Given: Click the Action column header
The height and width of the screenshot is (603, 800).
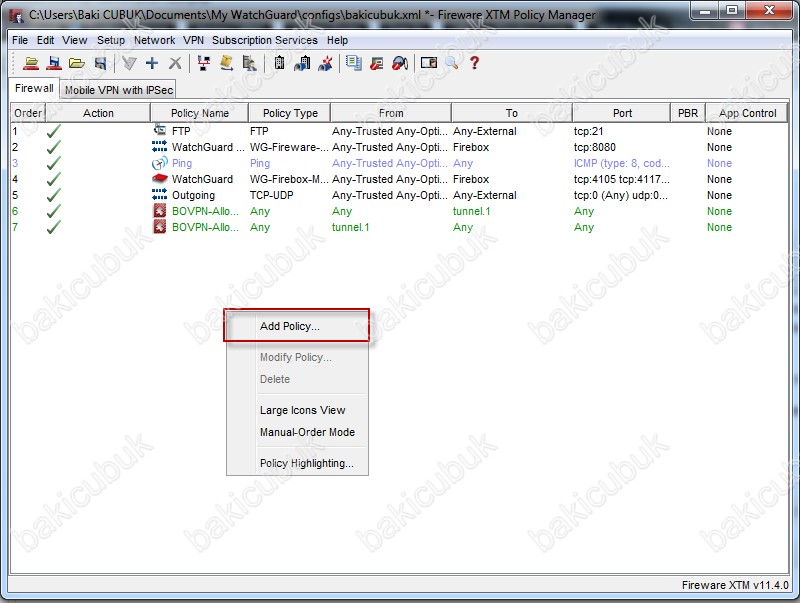Looking at the screenshot, I should click(x=98, y=113).
